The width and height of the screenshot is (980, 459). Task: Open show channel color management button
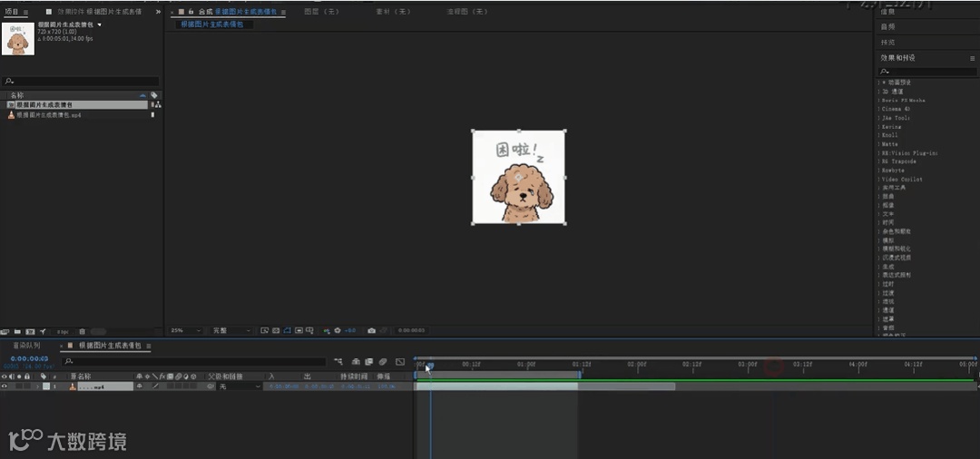pos(327,330)
